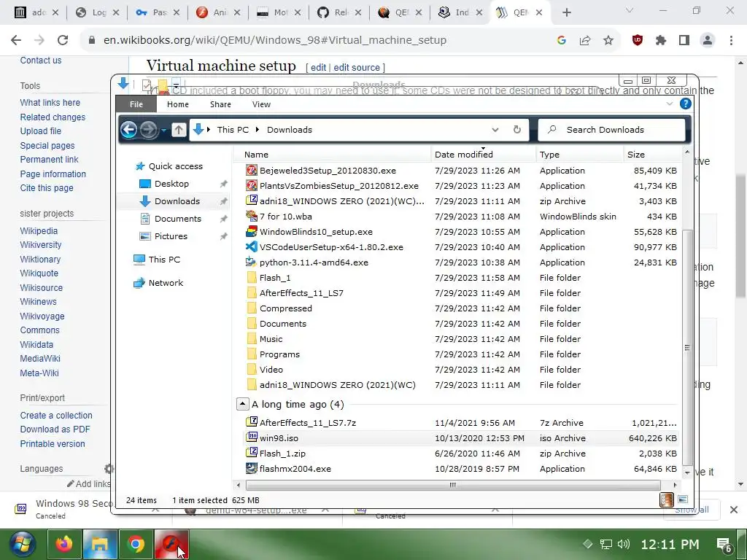
Task: Collapse the 'A long time ago' group
Action: [242, 404]
